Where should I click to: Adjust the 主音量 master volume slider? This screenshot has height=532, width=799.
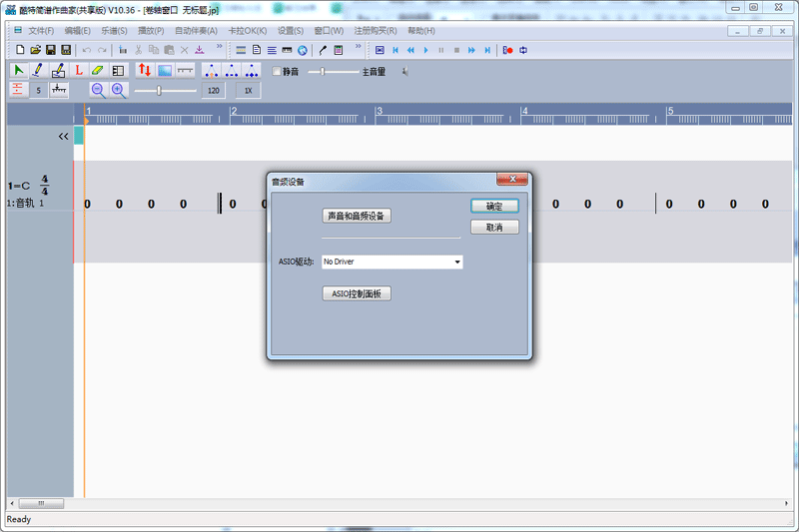click(334, 72)
